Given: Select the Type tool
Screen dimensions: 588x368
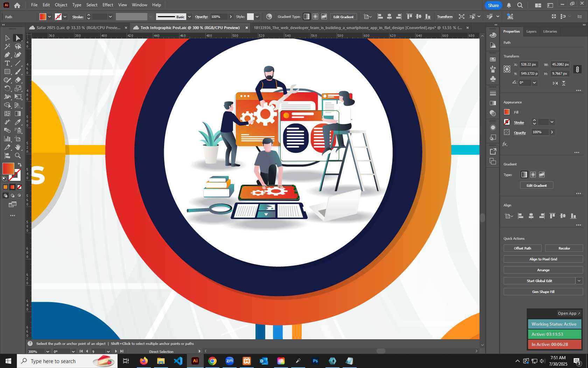Looking at the screenshot, I should [7, 63].
